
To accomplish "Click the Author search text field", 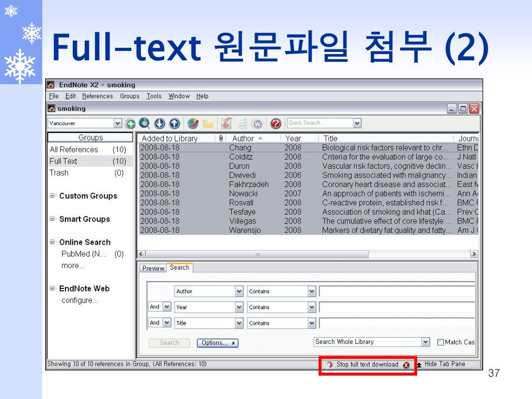I will (396, 291).
